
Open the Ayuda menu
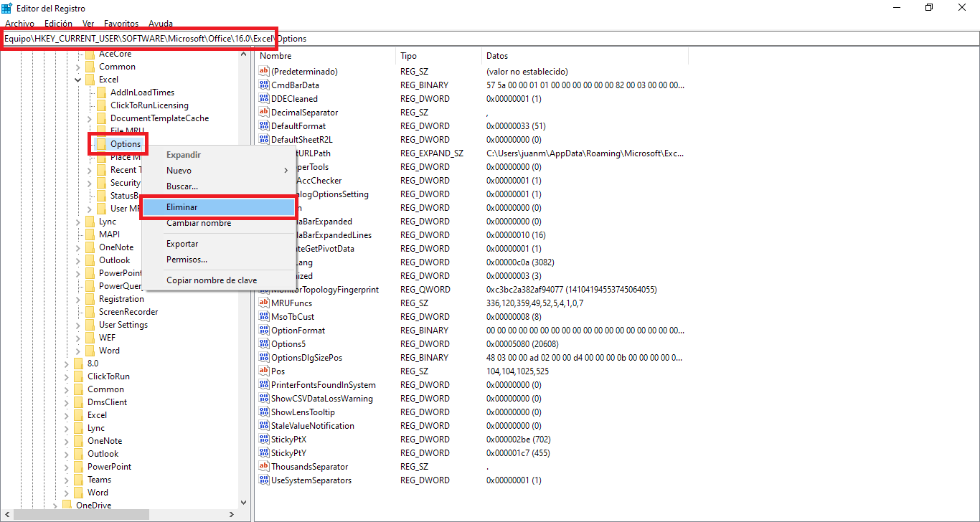pyautogui.click(x=160, y=24)
